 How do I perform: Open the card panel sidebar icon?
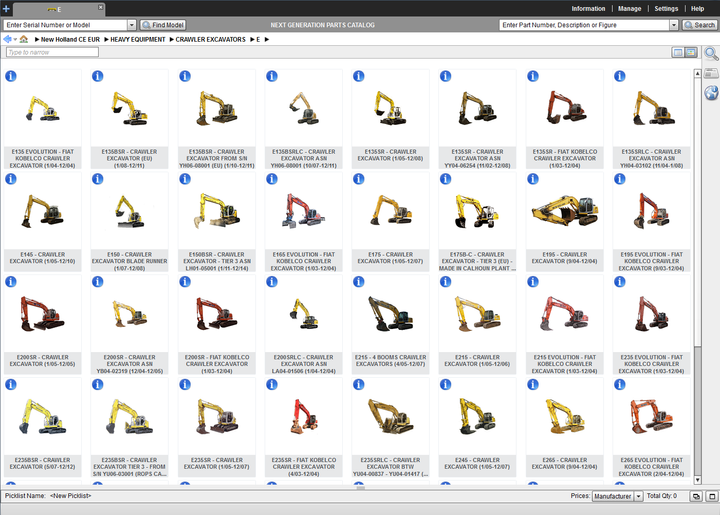click(x=711, y=73)
